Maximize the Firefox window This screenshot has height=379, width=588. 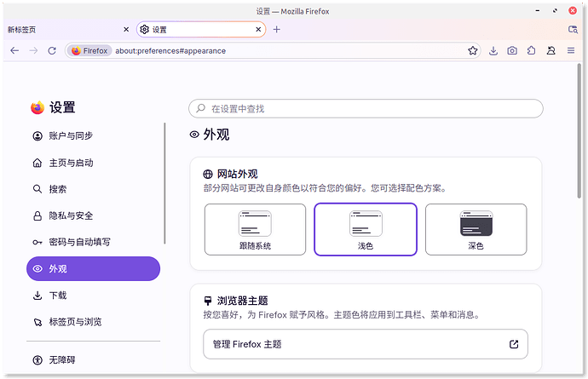tap(555, 11)
